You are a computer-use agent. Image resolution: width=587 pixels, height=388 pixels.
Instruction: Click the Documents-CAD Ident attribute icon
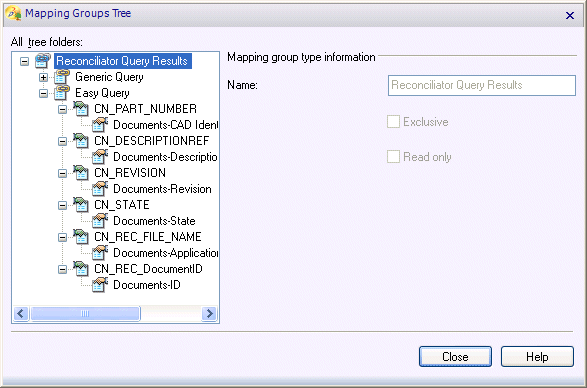(x=100, y=125)
